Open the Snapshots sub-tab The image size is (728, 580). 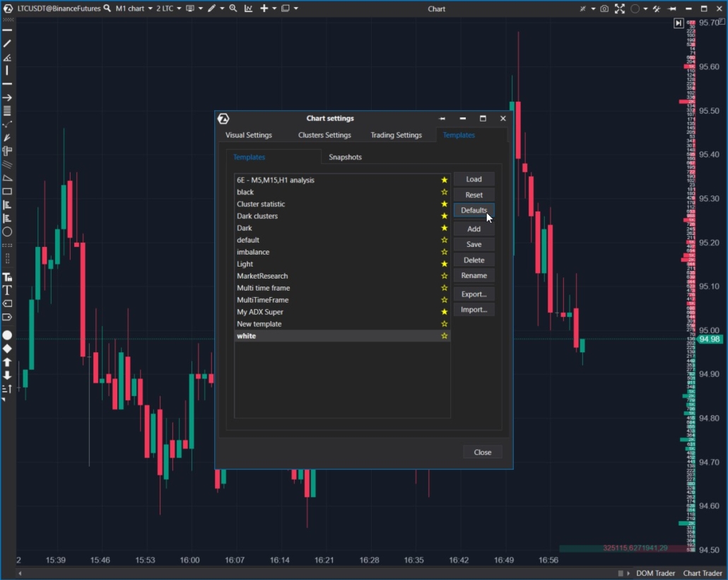[345, 157]
